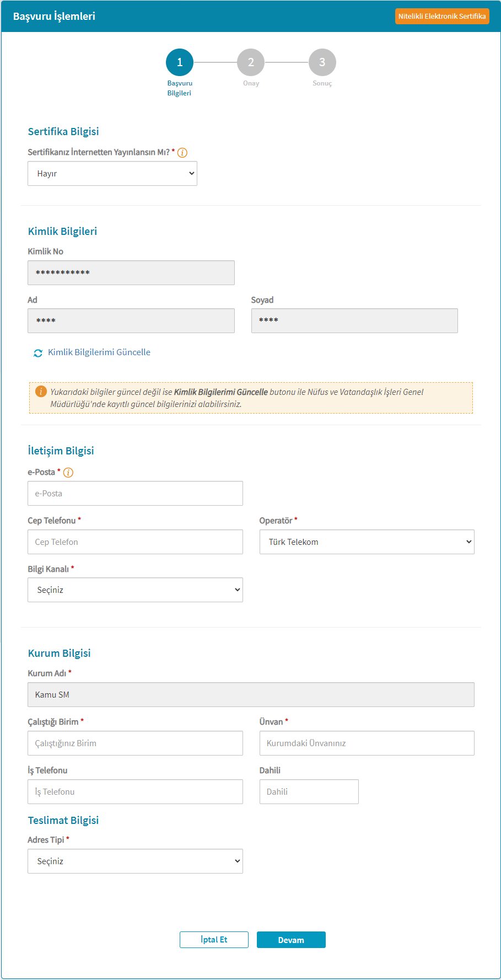
Task: Click the Kurum Bilgisi section heading
Action: point(59,653)
